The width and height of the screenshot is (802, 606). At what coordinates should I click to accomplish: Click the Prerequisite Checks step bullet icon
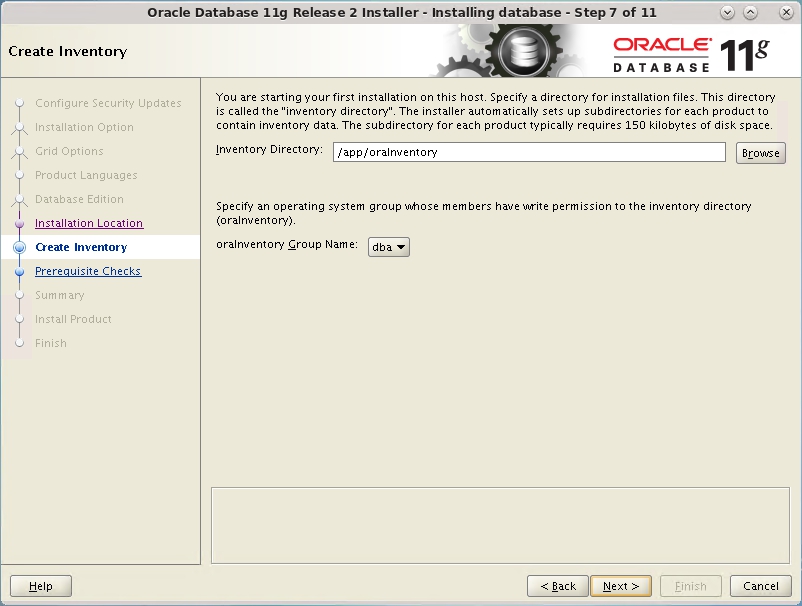coord(19,272)
